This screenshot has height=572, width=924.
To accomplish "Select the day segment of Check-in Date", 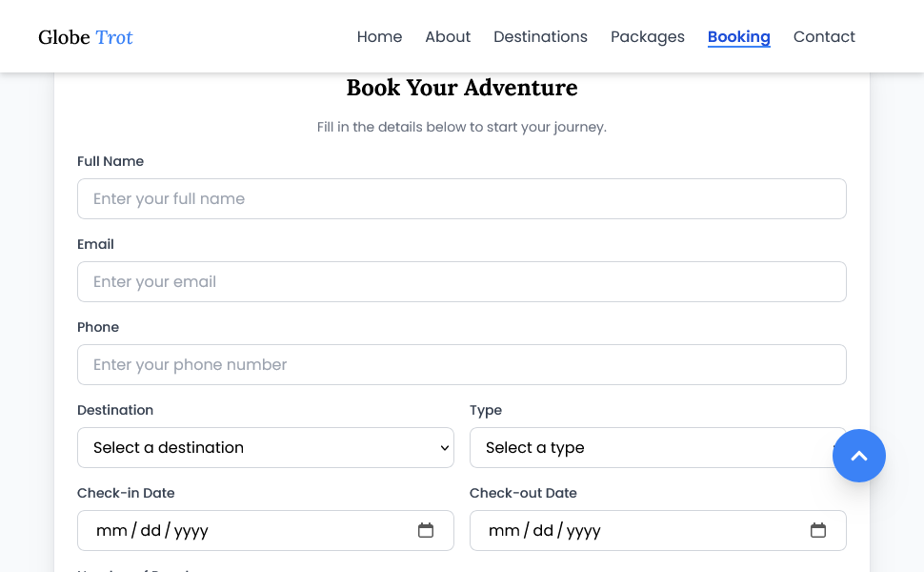I will 151,530.
